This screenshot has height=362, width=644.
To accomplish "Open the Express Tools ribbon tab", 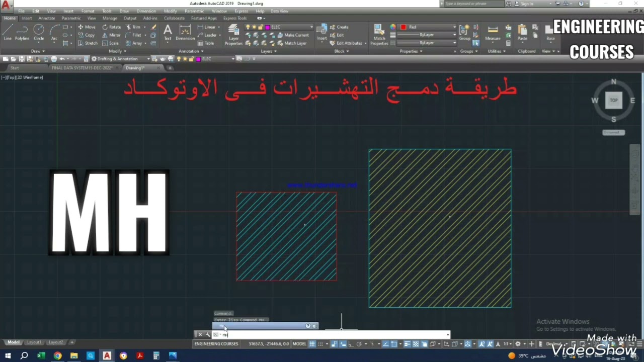I will [235, 18].
